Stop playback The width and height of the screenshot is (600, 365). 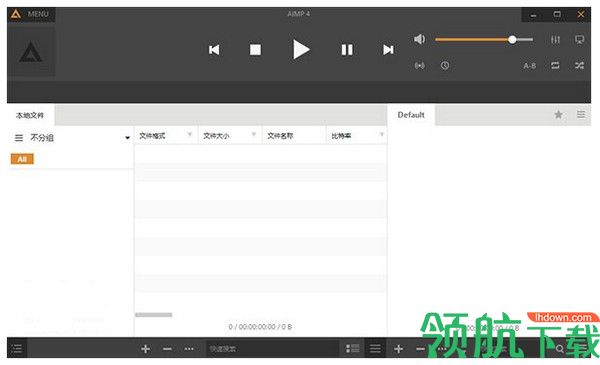[x=255, y=50]
